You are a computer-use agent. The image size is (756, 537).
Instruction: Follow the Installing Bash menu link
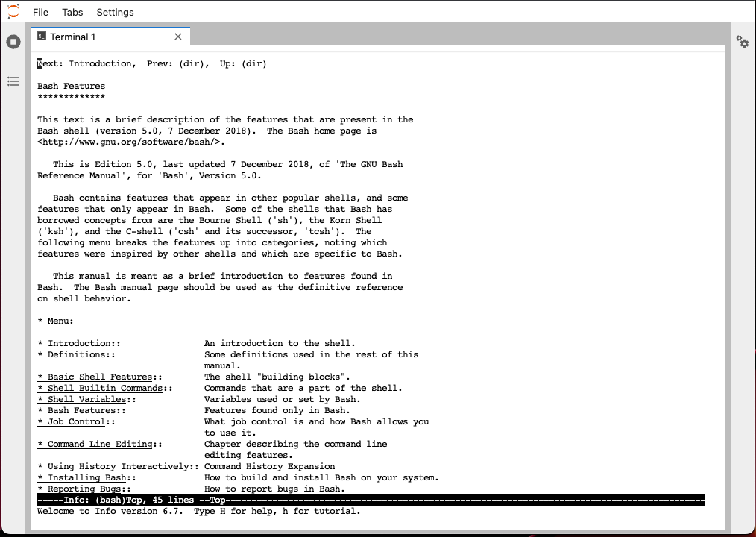tap(82, 477)
